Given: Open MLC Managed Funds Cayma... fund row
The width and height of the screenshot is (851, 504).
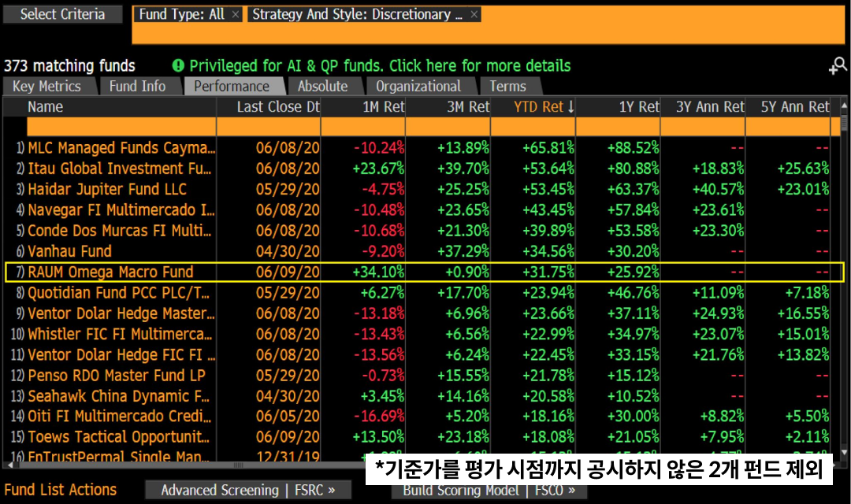Looking at the screenshot, I should pyautogui.click(x=121, y=147).
